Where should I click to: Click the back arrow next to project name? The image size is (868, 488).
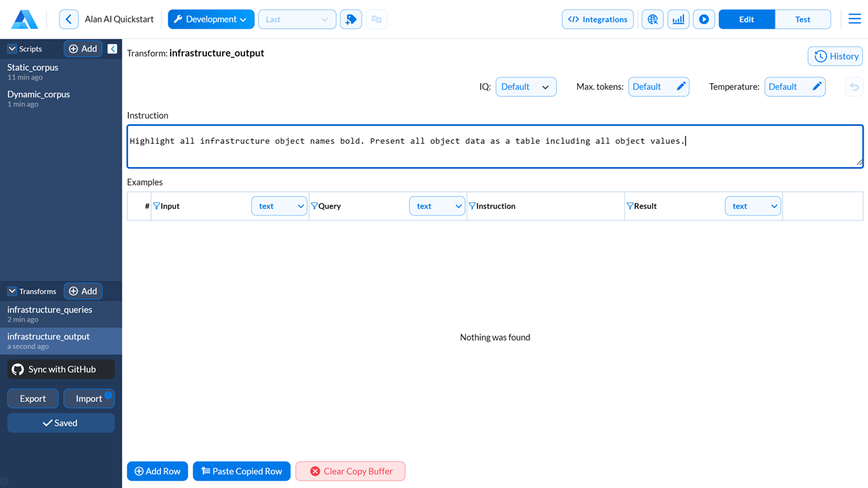pyautogui.click(x=69, y=20)
